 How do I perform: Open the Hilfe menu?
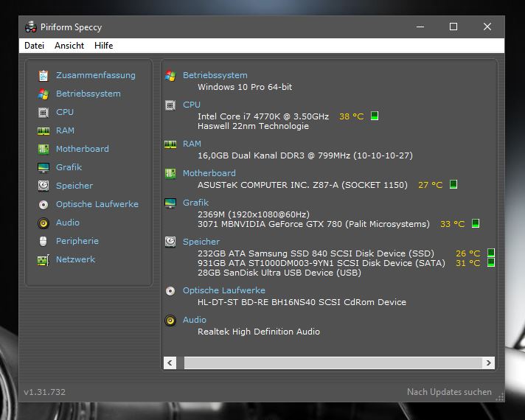[x=103, y=46]
